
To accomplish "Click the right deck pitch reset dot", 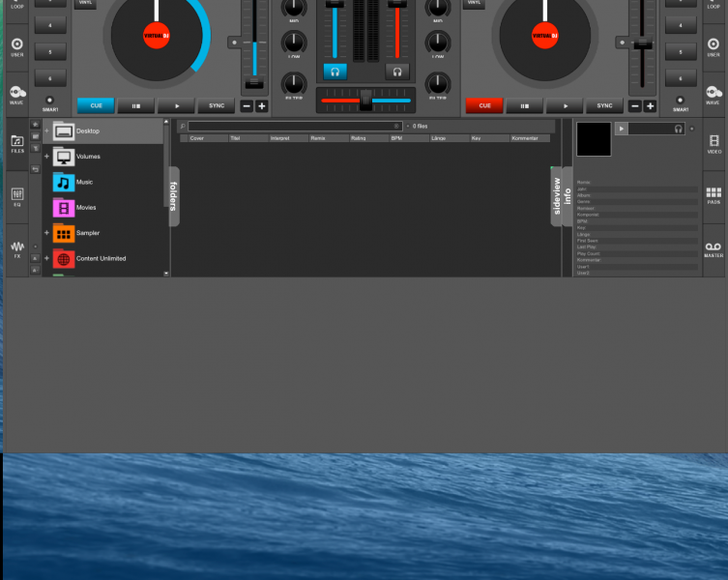I will point(623,43).
